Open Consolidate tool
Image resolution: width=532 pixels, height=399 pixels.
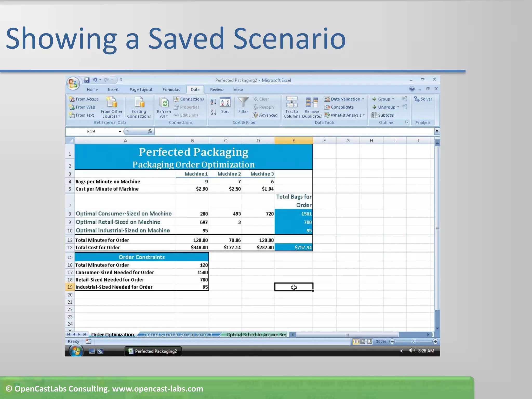pos(339,107)
